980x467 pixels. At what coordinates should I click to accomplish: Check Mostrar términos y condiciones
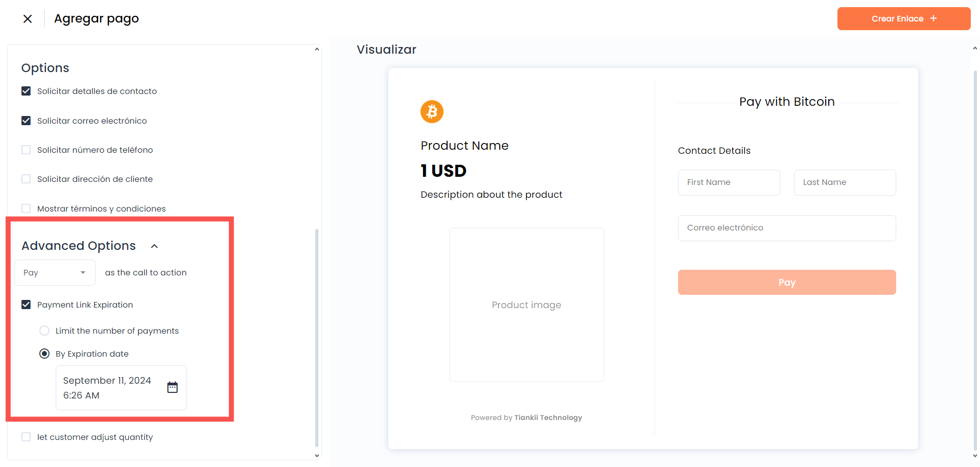26,208
